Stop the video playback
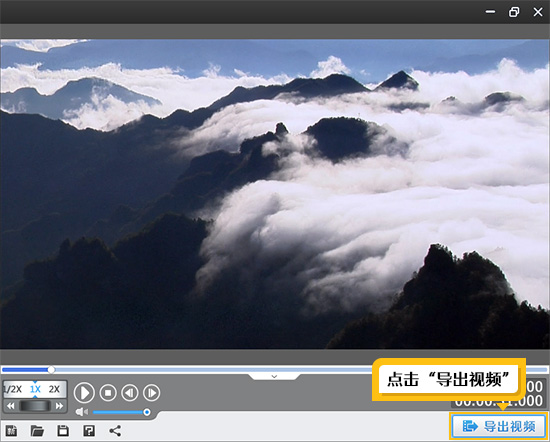This screenshot has width=550, height=442. 108,393
